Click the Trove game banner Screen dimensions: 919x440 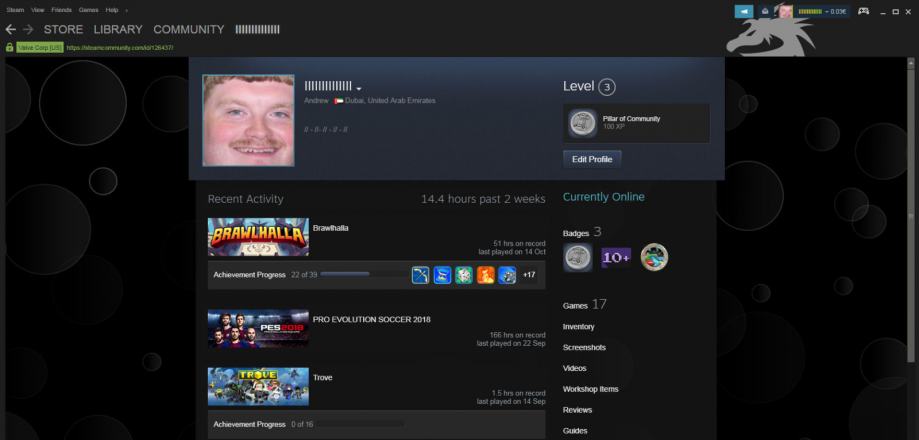pyautogui.click(x=258, y=387)
